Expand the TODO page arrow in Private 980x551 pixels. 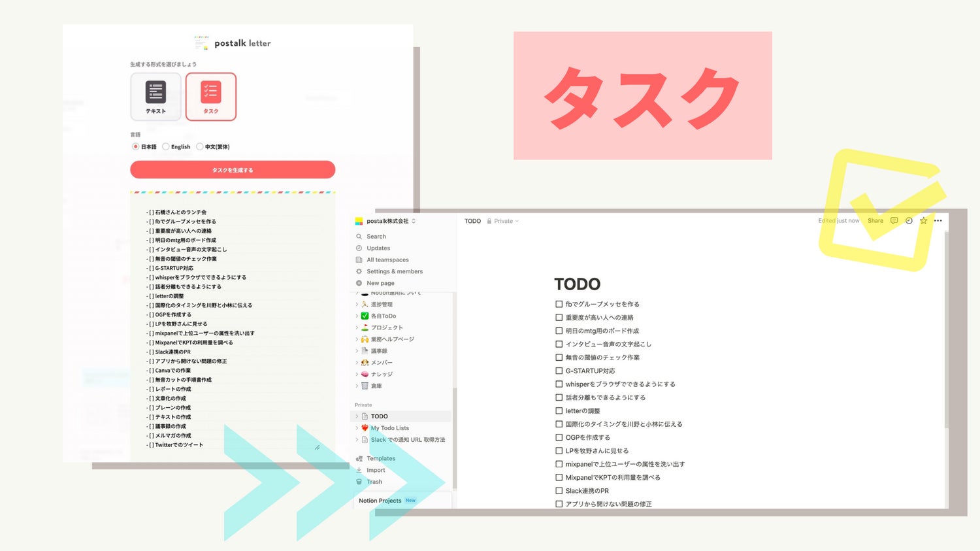[357, 416]
